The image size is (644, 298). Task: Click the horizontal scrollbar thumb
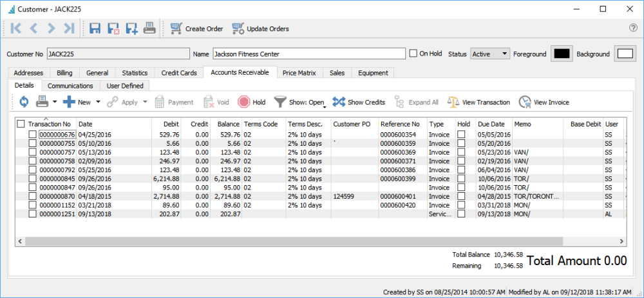pos(294,241)
